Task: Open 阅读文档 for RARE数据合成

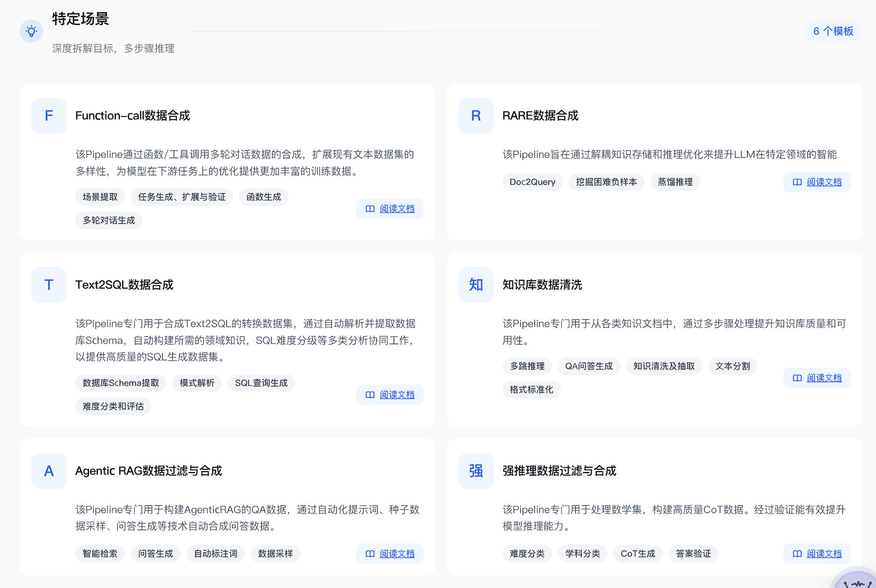Action: tap(817, 182)
